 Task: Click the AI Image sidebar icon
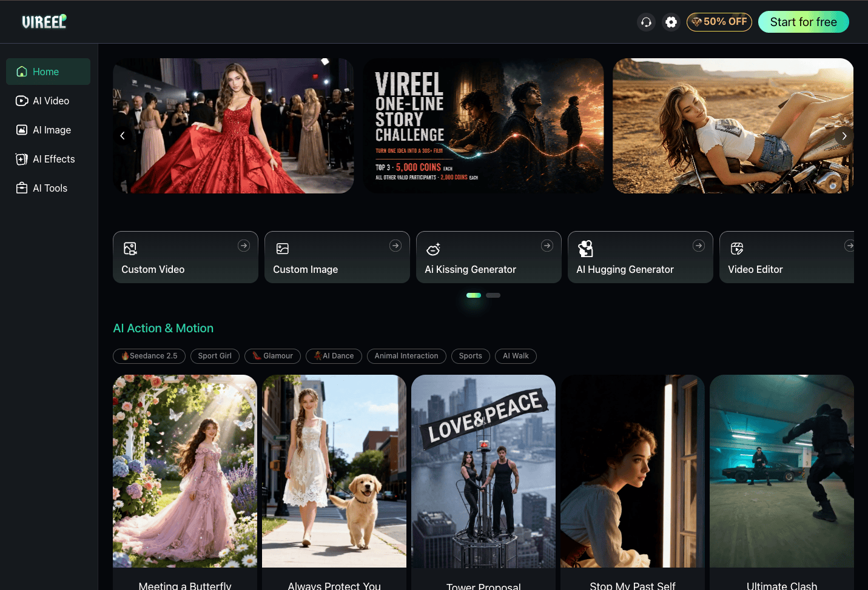pos(22,130)
